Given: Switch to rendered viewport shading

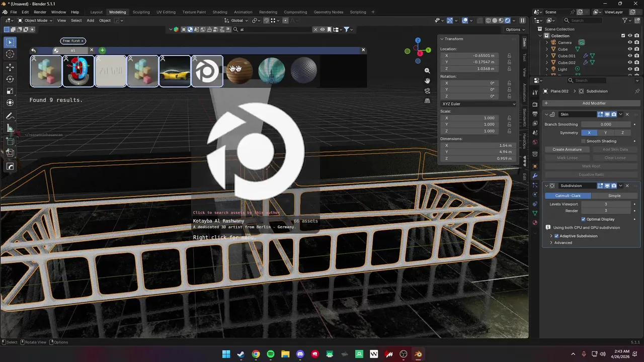Looking at the screenshot, I should point(507,21).
